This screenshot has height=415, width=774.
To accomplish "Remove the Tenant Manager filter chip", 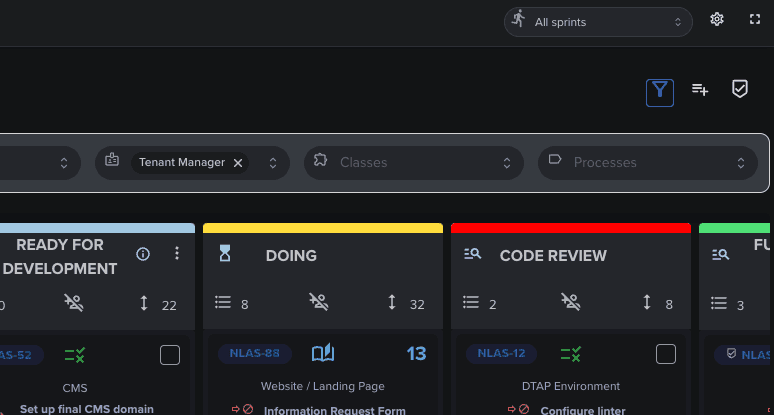I will (x=238, y=163).
